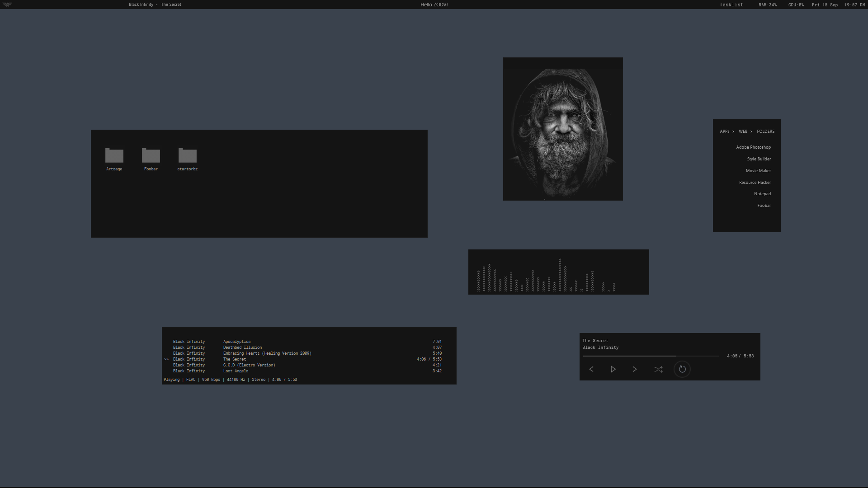Image resolution: width=868 pixels, height=488 pixels.
Task: Click the clock 19:57 PM
Action: (854, 5)
